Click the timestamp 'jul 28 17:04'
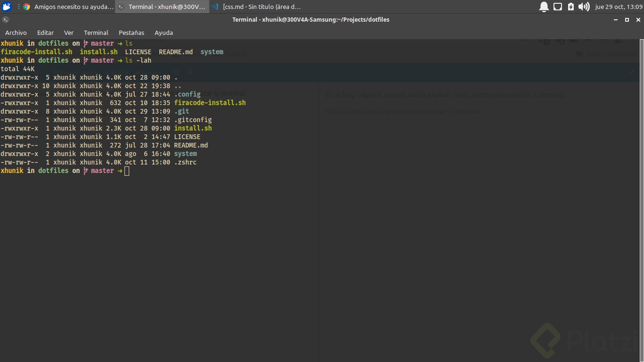 click(x=148, y=145)
